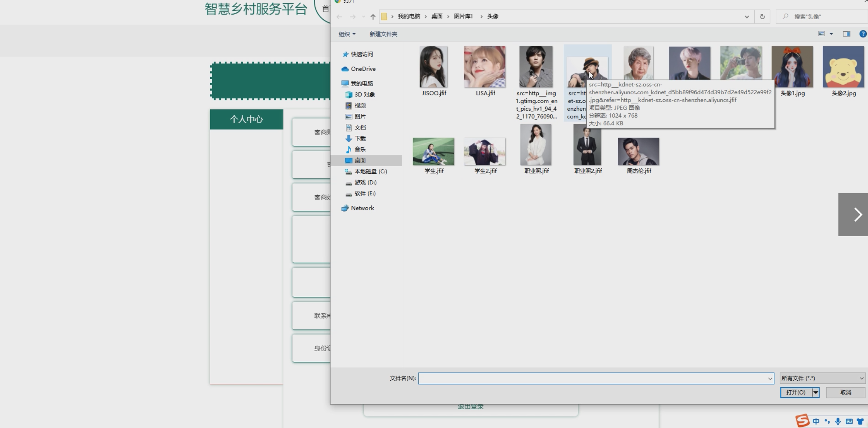The height and width of the screenshot is (428, 868).
Task: Select 本地磁盘 (C:) drive
Action: click(x=370, y=172)
